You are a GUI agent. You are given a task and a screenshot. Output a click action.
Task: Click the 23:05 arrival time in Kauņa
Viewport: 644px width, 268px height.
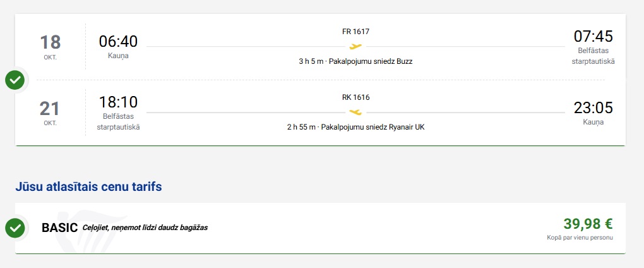(593, 107)
